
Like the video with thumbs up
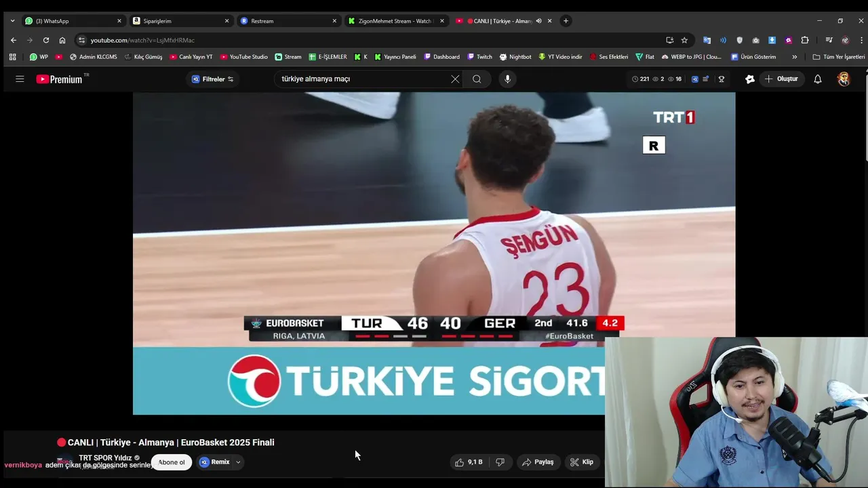click(469, 462)
